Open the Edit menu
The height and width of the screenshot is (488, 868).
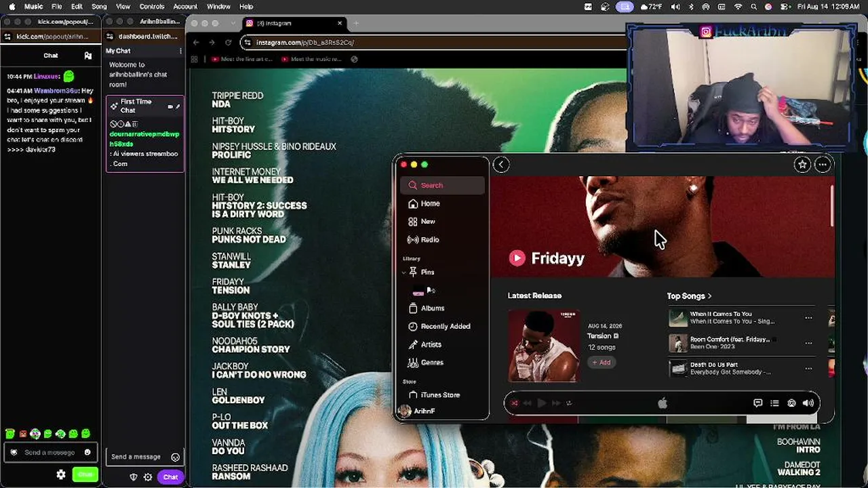click(x=77, y=7)
